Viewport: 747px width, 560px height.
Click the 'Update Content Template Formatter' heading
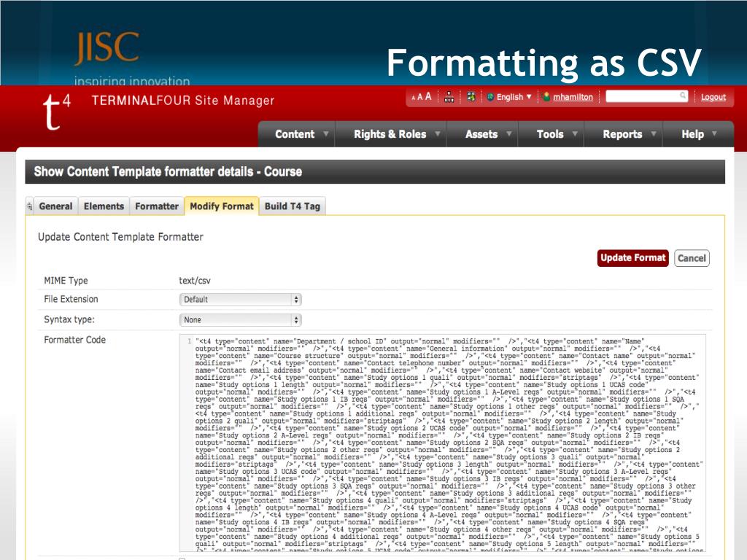tap(120, 237)
